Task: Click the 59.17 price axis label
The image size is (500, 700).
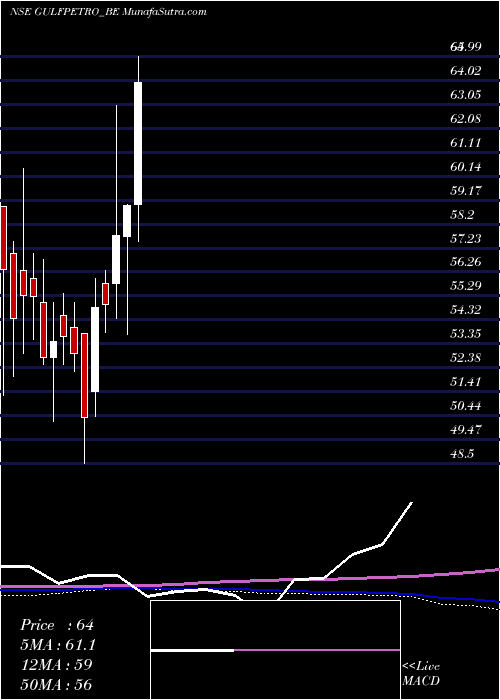Action: [466, 191]
